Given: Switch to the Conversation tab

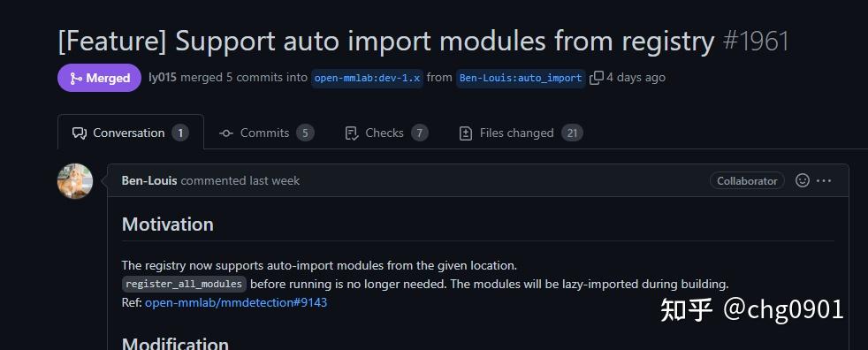Looking at the screenshot, I should [131, 133].
